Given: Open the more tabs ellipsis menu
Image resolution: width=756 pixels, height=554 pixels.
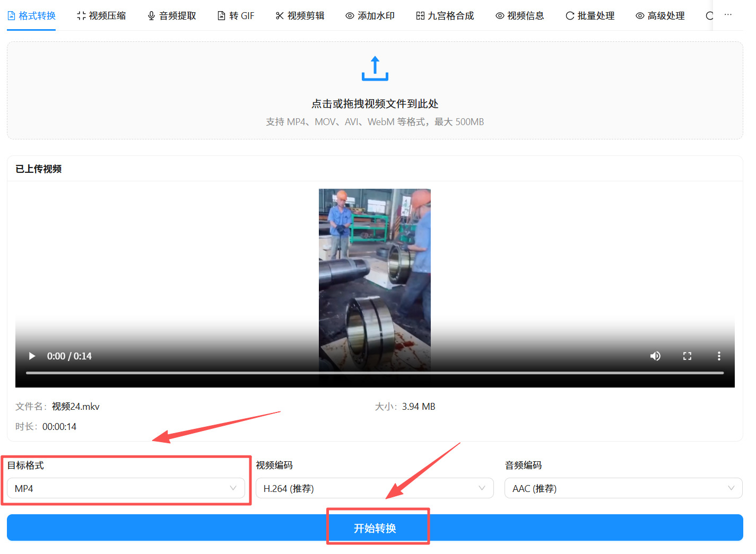Looking at the screenshot, I should 728,15.
